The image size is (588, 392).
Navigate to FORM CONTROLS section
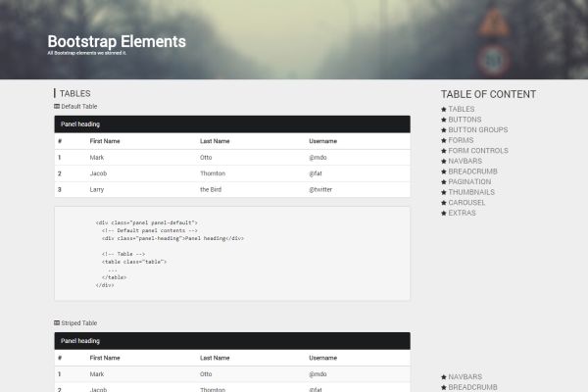click(x=478, y=150)
